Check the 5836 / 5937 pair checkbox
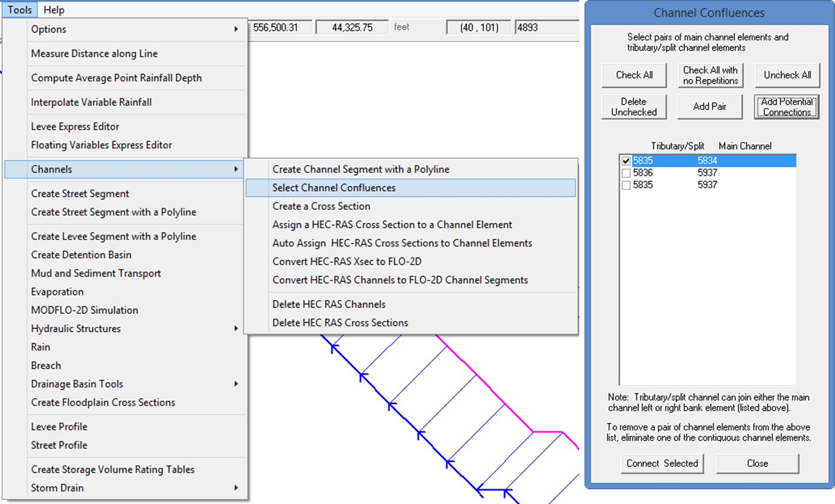 click(x=626, y=173)
